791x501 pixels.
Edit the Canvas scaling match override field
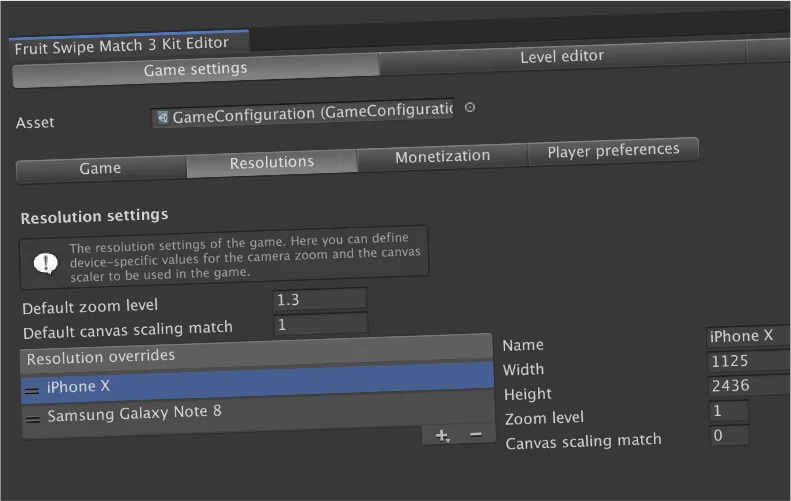(x=729, y=435)
